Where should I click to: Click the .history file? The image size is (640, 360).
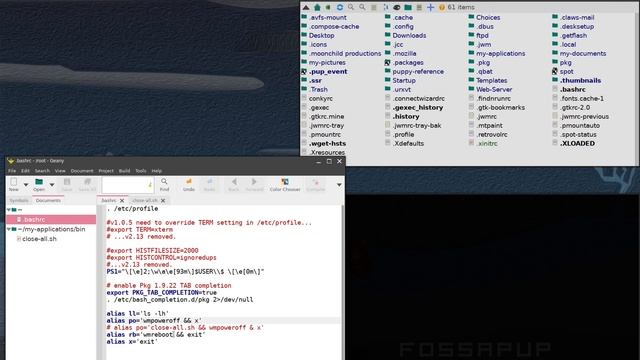pos(402,116)
